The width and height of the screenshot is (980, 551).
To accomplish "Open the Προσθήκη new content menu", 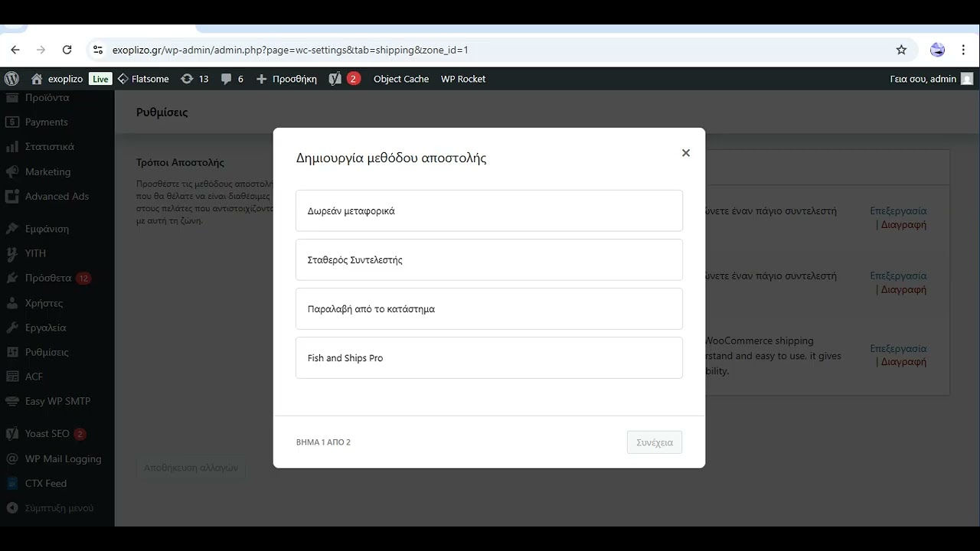I will pos(286,79).
